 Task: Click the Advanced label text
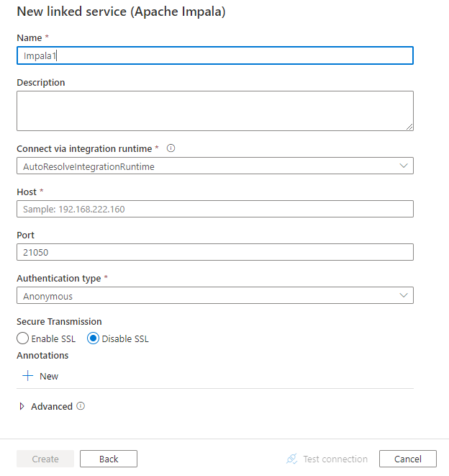pos(52,407)
